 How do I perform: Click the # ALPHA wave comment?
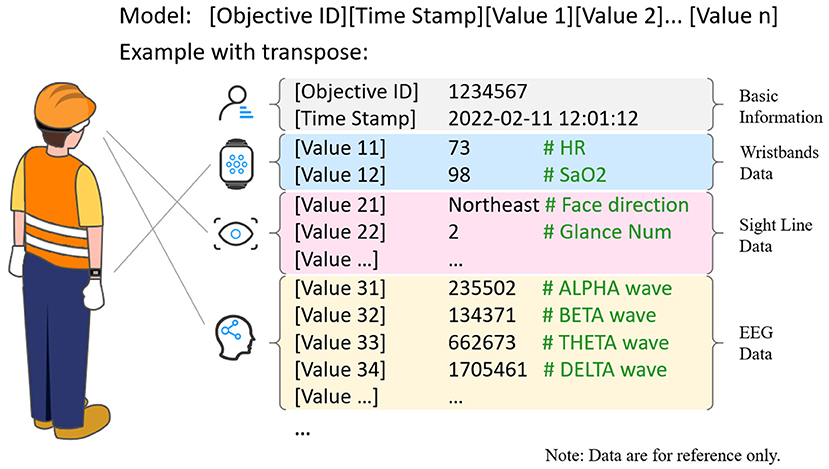pyautogui.click(x=607, y=289)
